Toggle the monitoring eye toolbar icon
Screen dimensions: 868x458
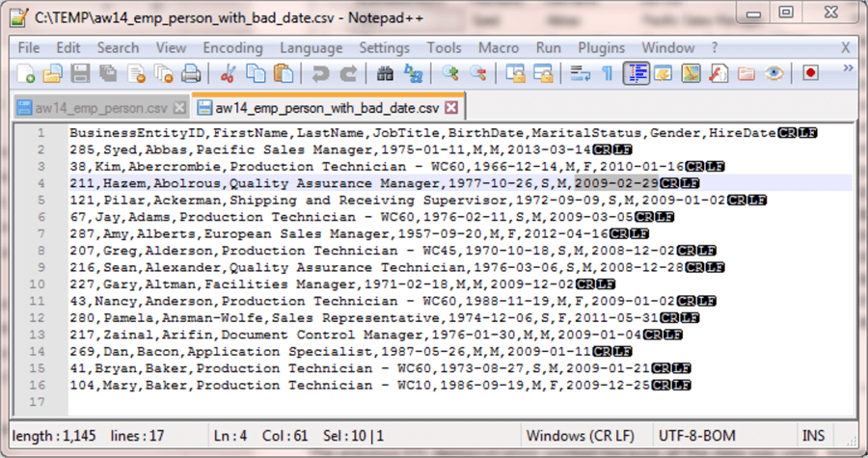click(773, 73)
